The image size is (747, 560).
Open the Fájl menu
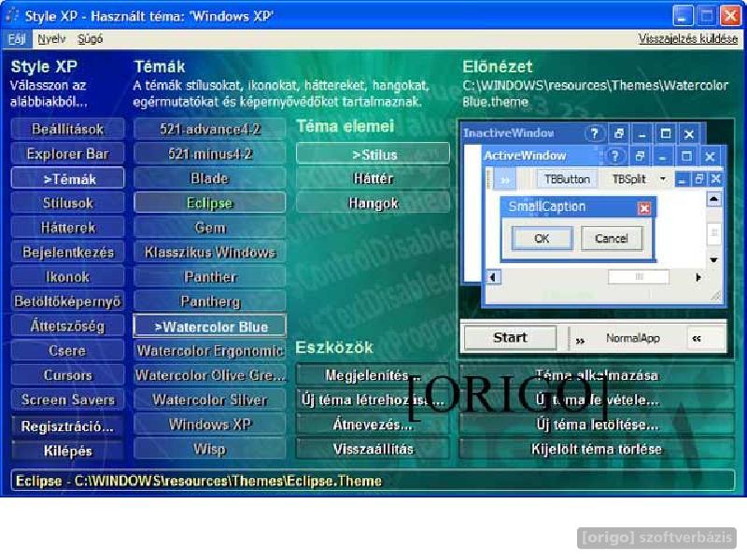coord(17,39)
